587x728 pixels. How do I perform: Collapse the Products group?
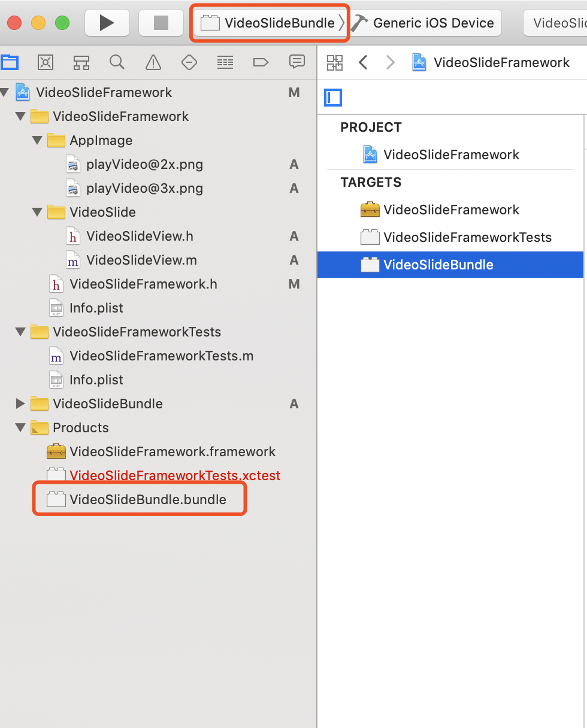[x=21, y=427]
